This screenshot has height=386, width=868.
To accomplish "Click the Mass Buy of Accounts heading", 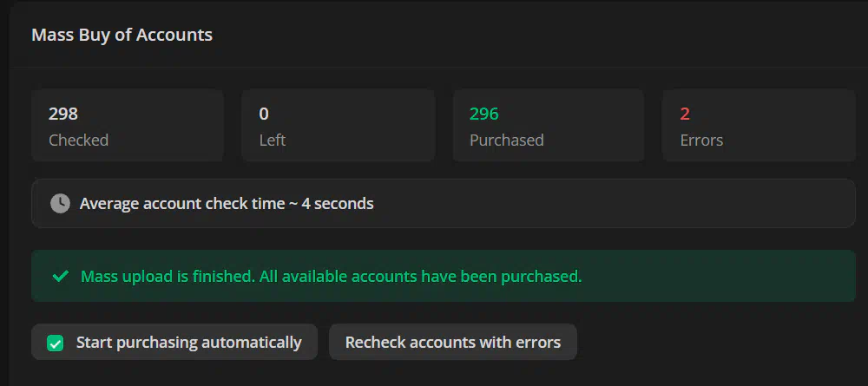I will click(122, 35).
